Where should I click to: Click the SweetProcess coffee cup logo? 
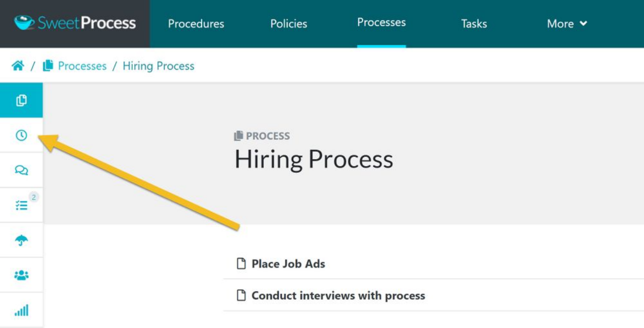(24, 23)
